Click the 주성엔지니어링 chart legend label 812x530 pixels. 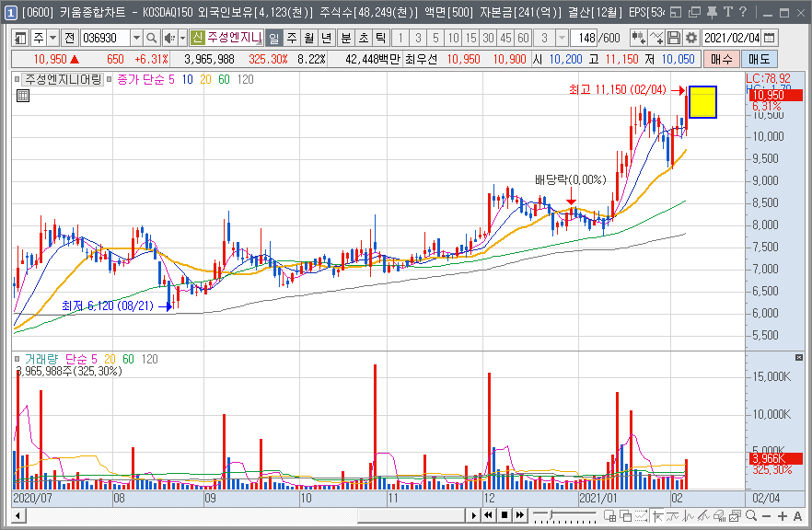point(64,80)
